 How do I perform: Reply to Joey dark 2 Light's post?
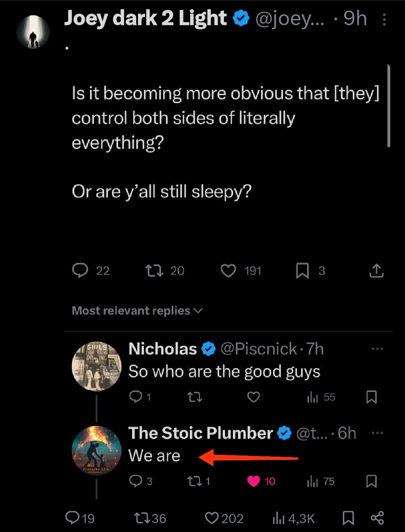[80, 270]
